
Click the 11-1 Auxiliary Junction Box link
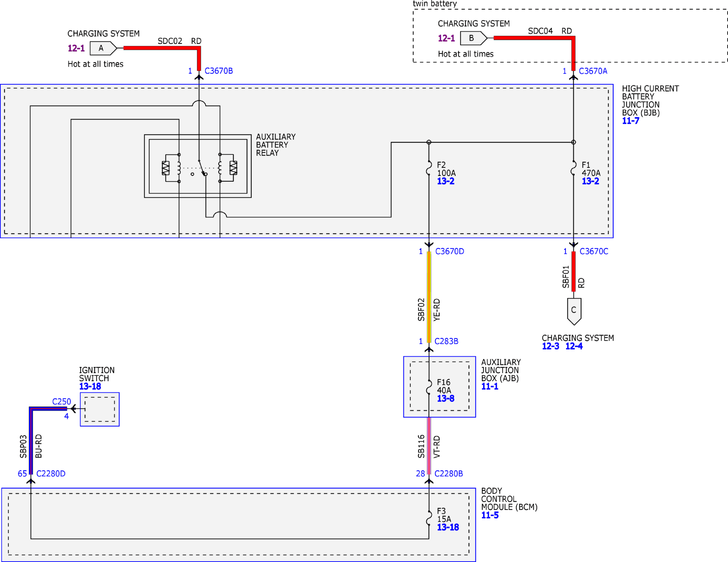[490, 387]
